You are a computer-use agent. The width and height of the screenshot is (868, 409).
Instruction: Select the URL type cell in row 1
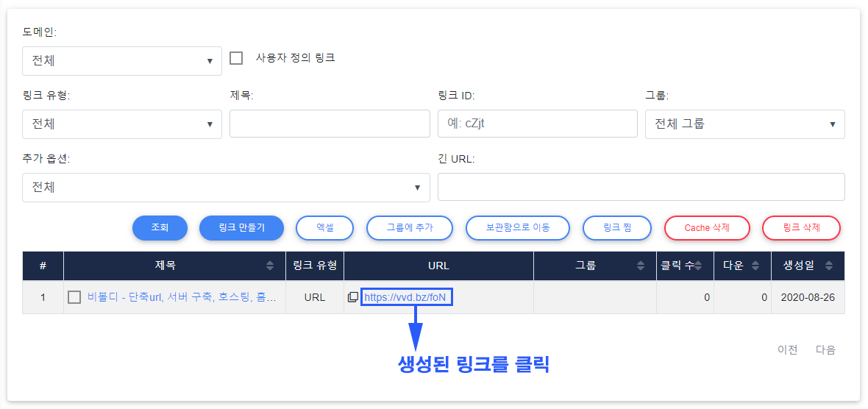coord(314,297)
